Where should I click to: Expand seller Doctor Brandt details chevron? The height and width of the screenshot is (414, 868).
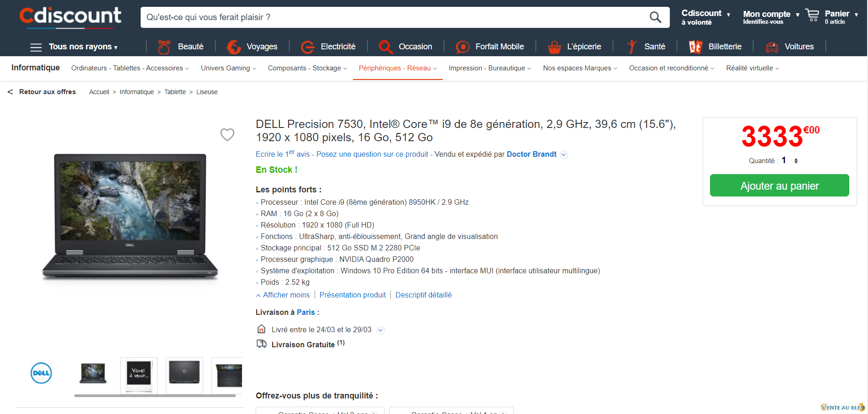(x=564, y=154)
